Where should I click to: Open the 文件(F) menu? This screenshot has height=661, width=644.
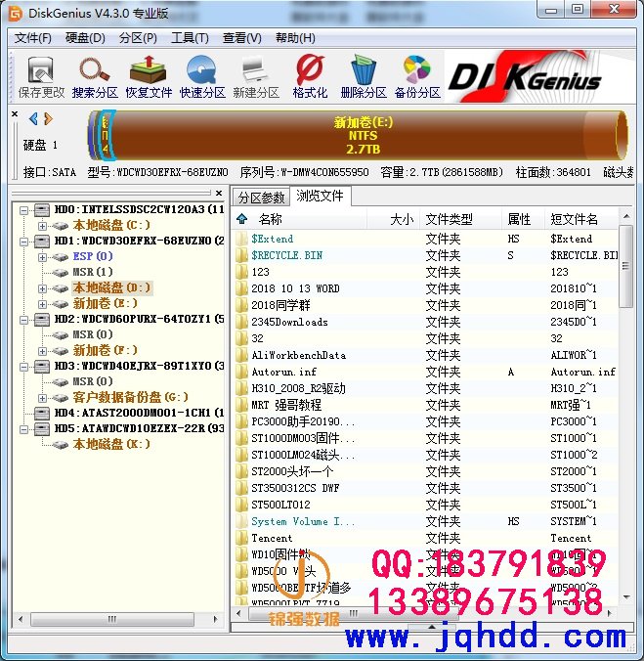coord(32,38)
